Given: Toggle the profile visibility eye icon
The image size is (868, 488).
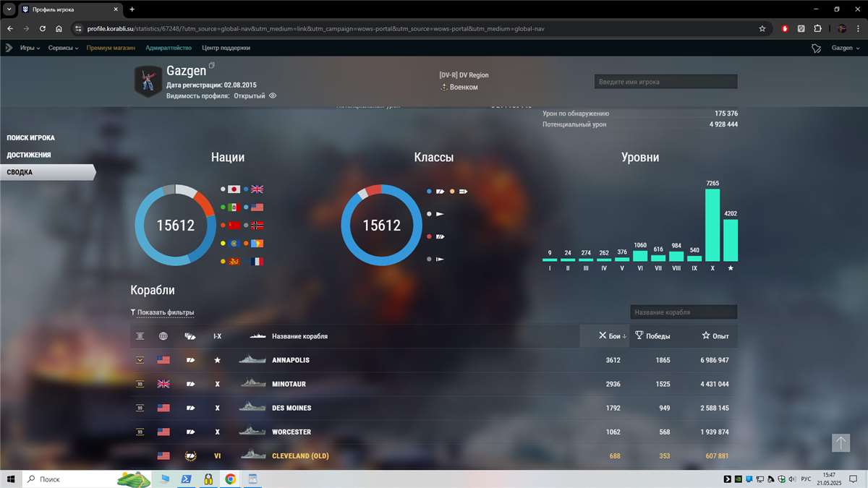Looking at the screenshot, I should coord(272,95).
